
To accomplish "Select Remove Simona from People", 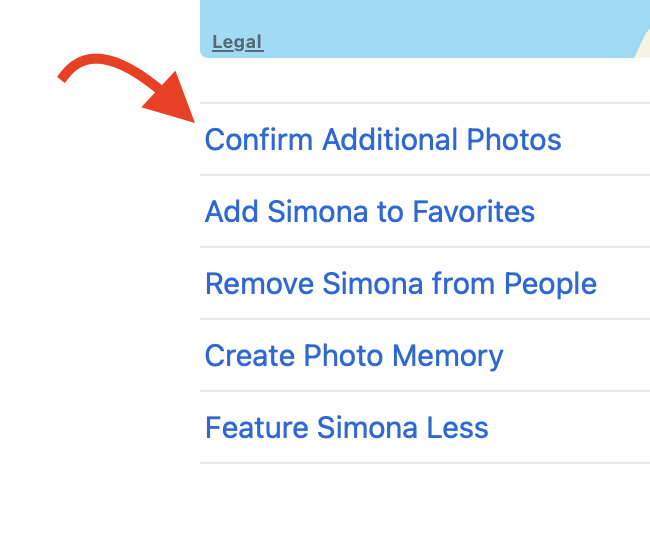I will tap(400, 284).
